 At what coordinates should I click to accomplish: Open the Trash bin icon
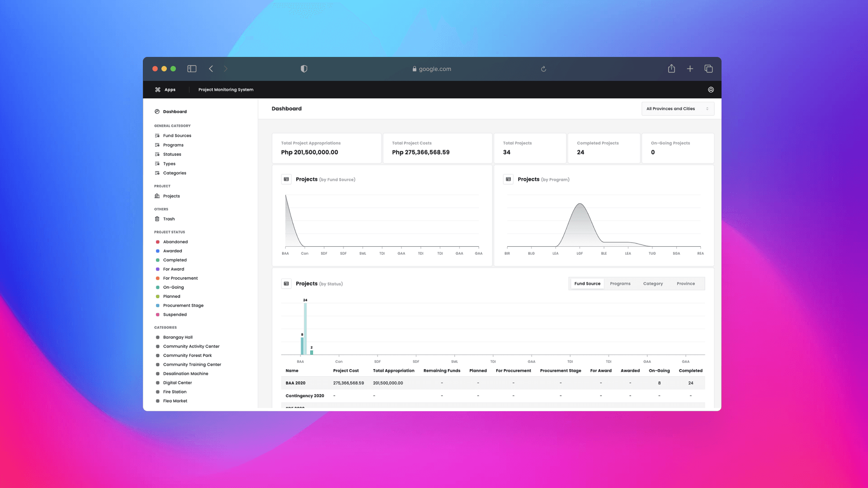[x=157, y=219]
